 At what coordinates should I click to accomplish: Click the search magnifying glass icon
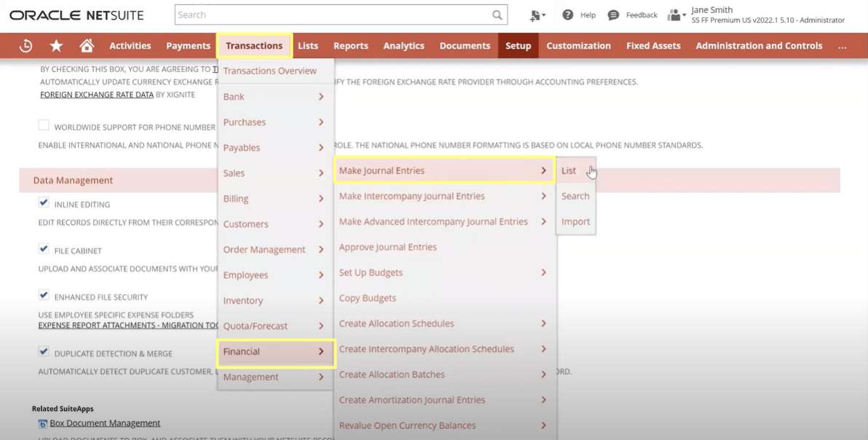coord(497,15)
